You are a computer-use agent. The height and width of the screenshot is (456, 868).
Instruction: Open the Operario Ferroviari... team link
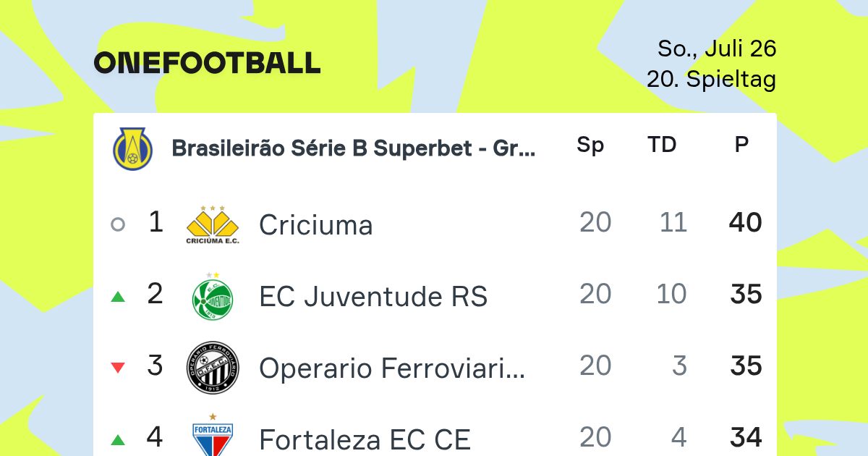[x=392, y=368]
